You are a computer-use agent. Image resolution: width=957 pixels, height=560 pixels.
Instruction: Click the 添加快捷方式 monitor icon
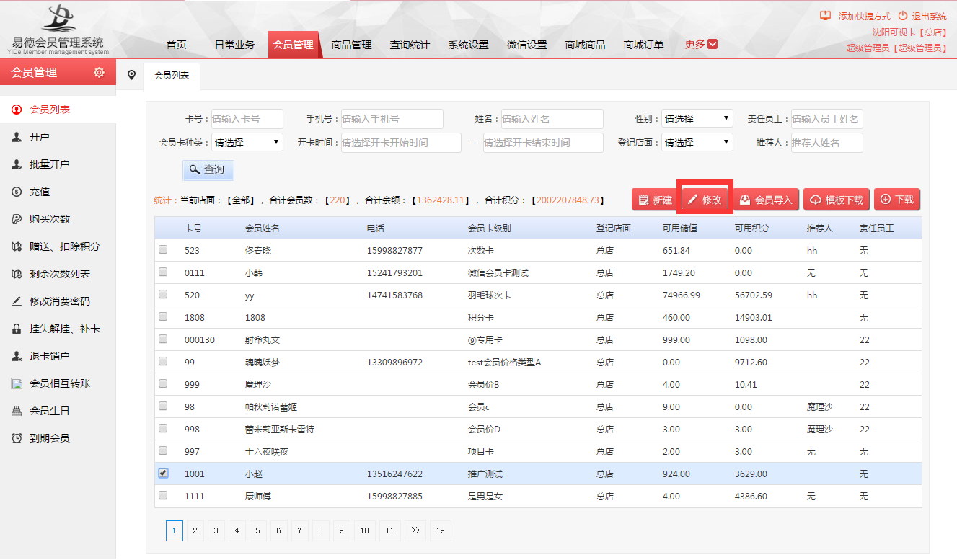[826, 15]
